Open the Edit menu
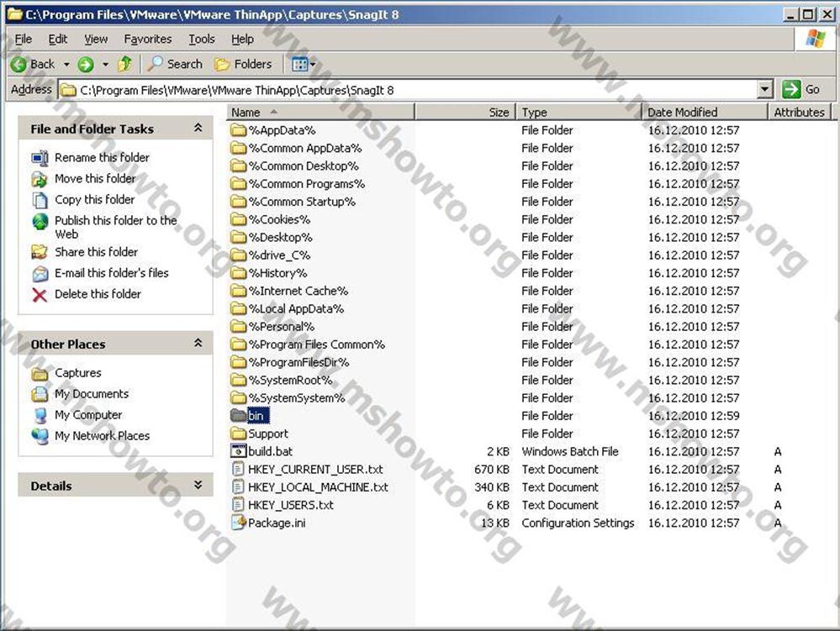This screenshot has width=840, height=631. tap(58, 39)
